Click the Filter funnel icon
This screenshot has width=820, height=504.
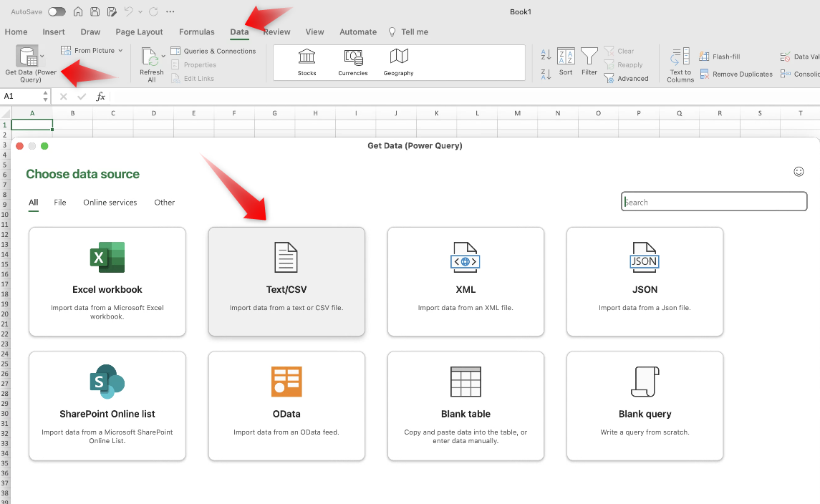click(x=589, y=57)
